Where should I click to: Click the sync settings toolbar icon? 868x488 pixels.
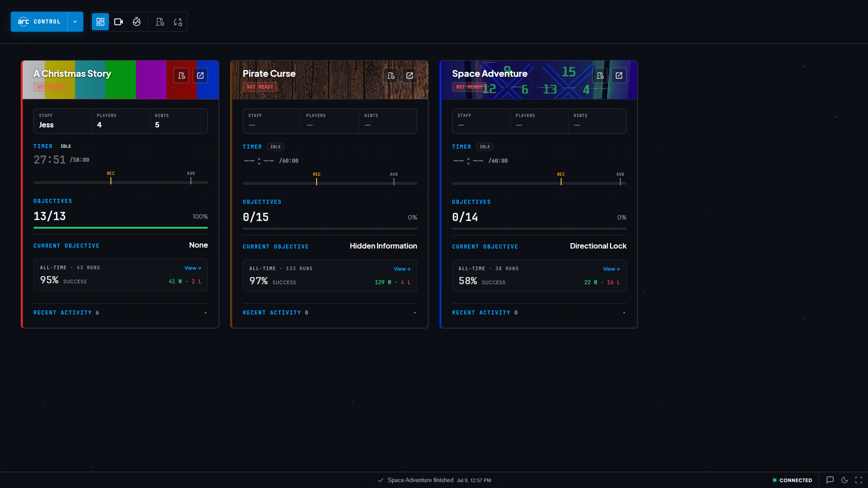[x=178, y=22]
